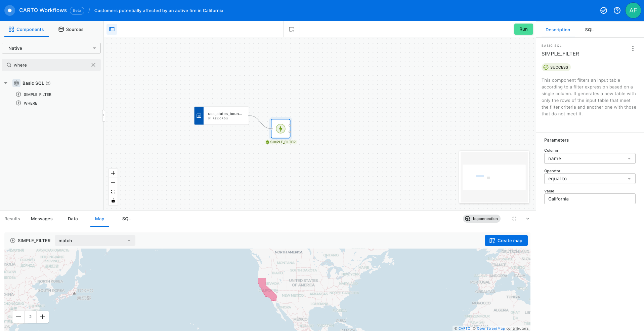Expand results panel to fullscreen
This screenshot has height=335, width=644.
pyautogui.click(x=514, y=219)
